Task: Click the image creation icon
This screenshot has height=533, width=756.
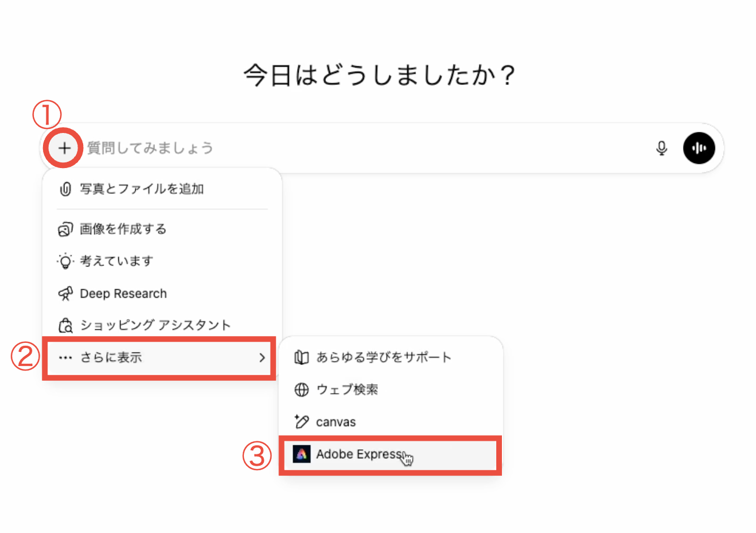Action: pos(66,229)
